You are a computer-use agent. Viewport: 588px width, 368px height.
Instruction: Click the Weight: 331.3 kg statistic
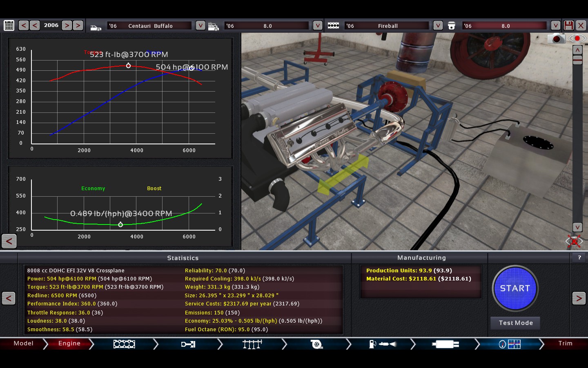coord(222,287)
